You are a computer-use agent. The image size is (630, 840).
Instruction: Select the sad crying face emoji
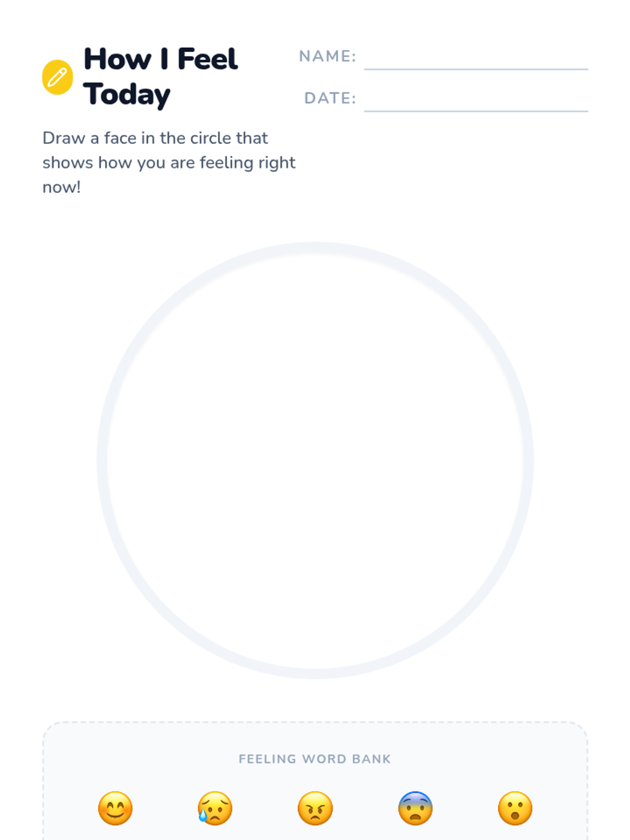(x=215, y=808)
